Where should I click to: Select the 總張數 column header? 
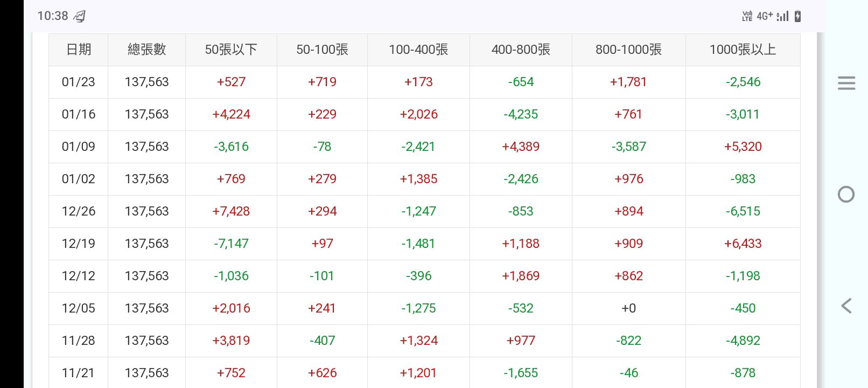(x=146, y=50)
